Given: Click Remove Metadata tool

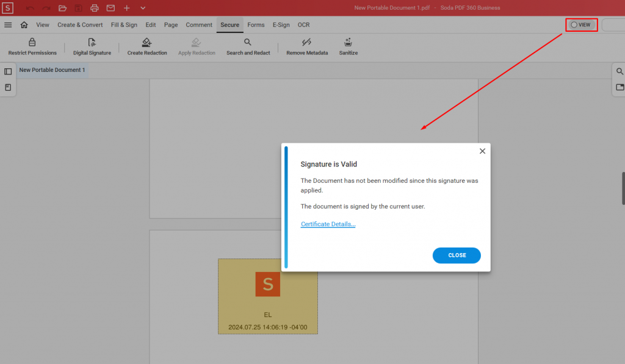Looking at the screenshot, I should (307, 46).
